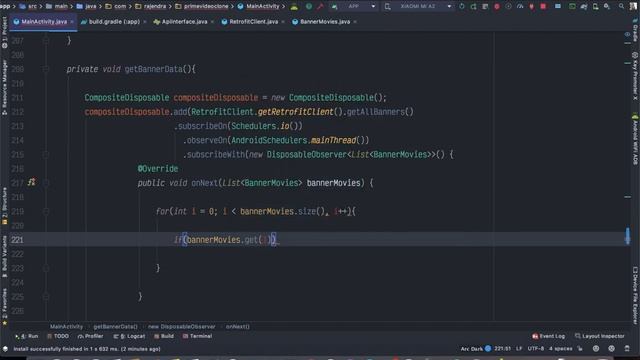Click the first face icon in status bar

[x=596, y=349]
